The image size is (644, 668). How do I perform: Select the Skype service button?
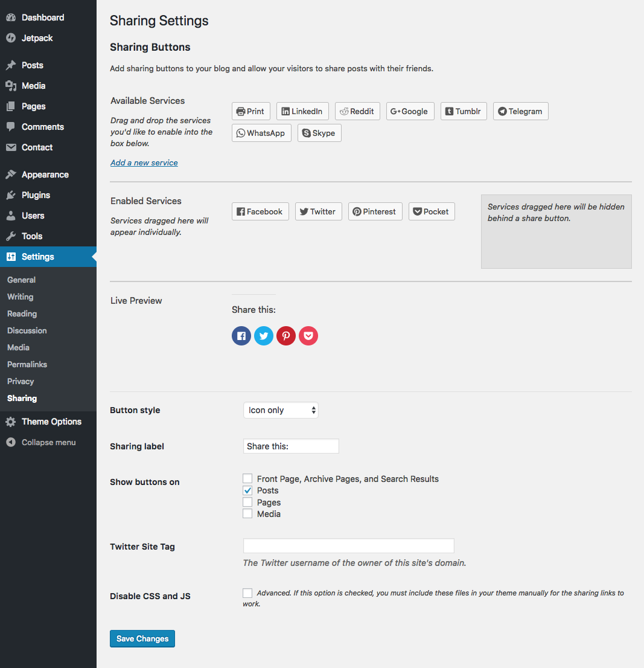coord(319,133)
